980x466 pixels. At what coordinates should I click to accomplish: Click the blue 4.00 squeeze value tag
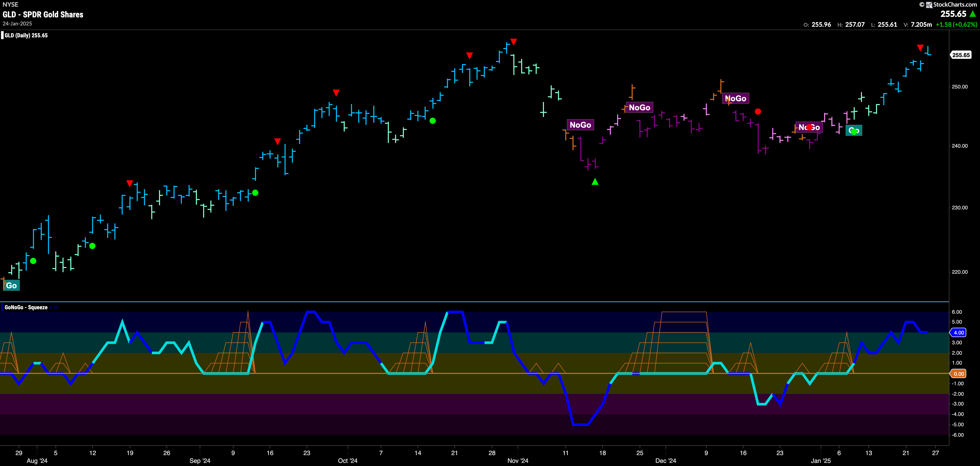(959, 332)
